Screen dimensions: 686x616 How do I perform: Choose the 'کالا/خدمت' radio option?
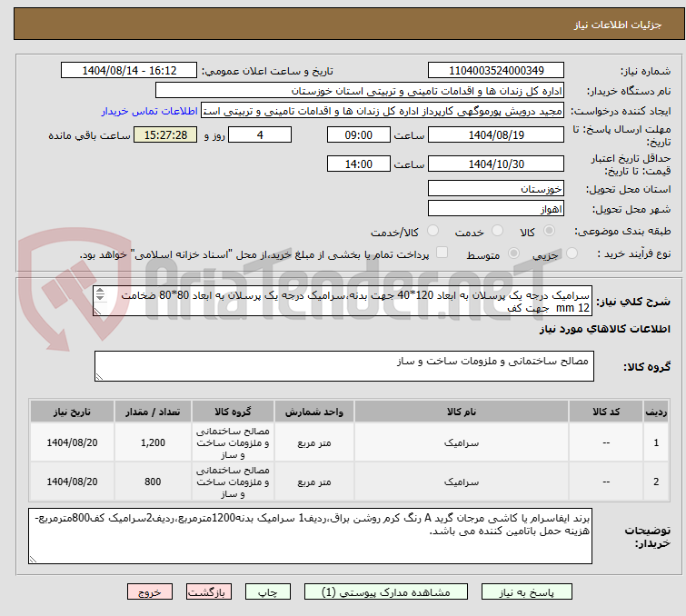click(x=432, y=232)
